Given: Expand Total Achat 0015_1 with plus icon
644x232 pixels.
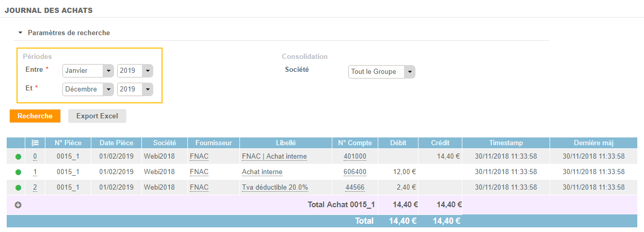Looking at the screenshot, I should pos(18,205).
